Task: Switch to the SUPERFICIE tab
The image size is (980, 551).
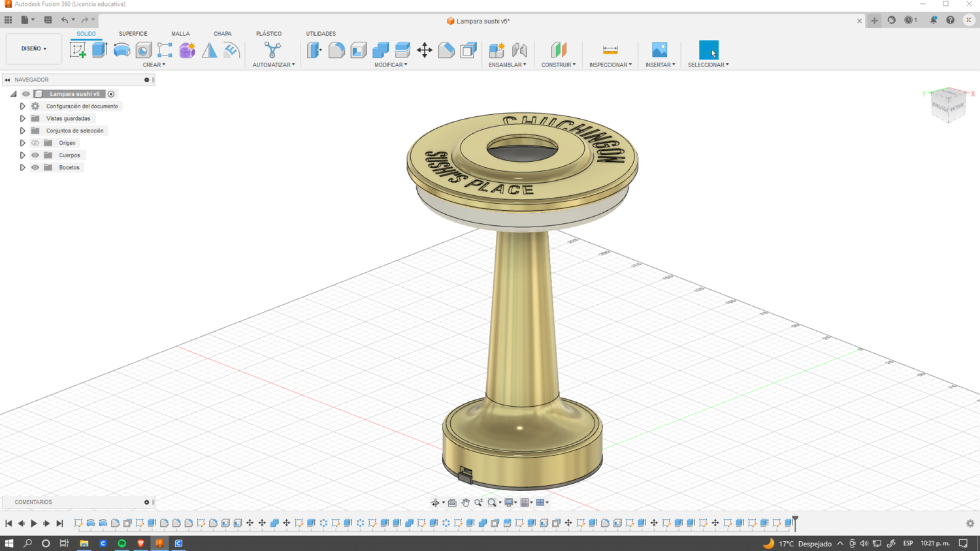Action: (133, 34)
